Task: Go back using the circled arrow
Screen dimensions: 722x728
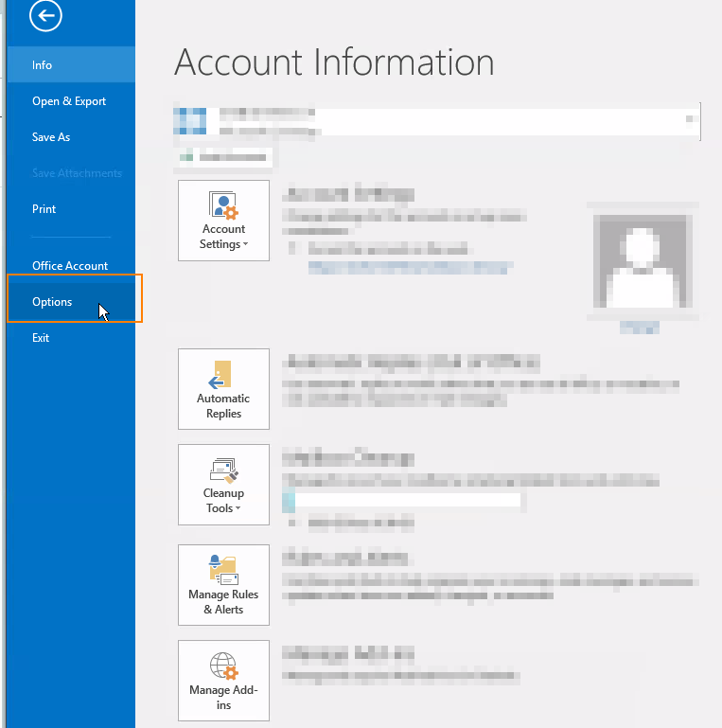Action: point(45,16)
